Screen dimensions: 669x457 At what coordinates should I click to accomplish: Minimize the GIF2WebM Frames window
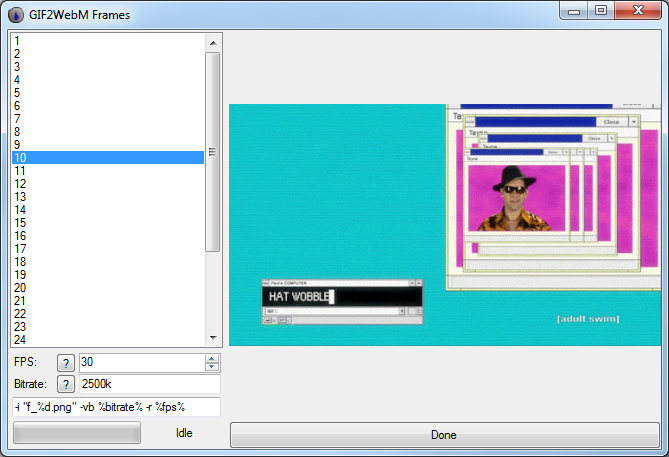pos(574,11)
